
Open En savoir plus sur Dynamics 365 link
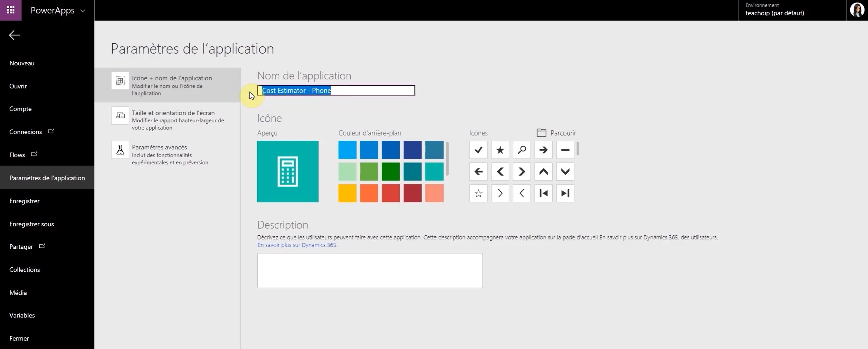tap(297, 245)
